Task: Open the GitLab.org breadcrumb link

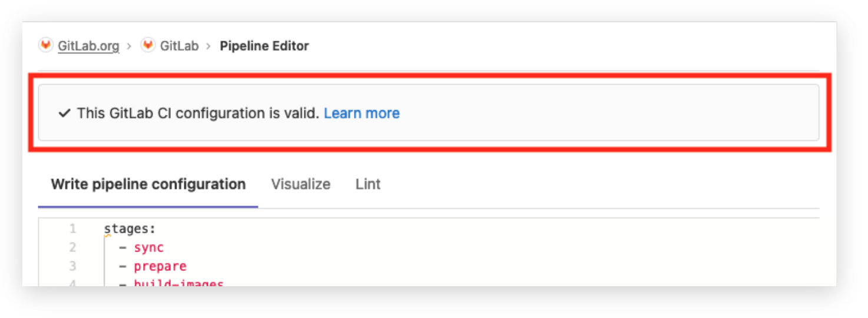Action: [x=88, y=46]
